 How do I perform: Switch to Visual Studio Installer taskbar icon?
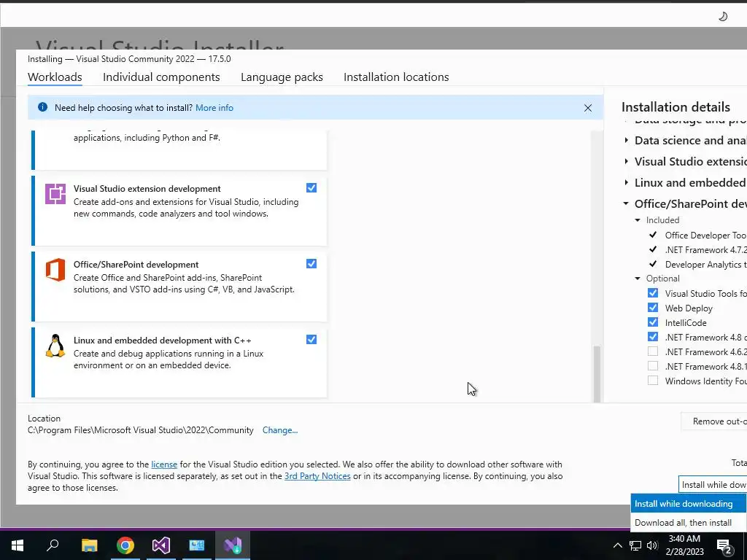233,545
